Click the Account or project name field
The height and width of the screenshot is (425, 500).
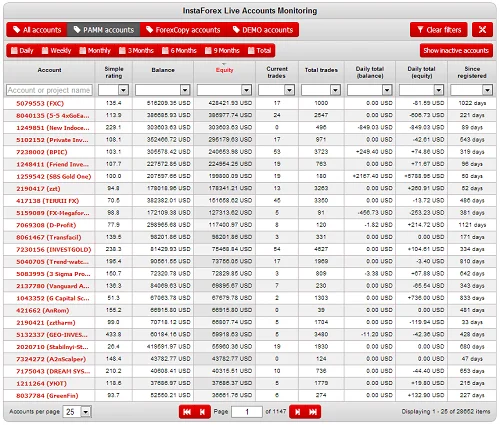point(49,90)
